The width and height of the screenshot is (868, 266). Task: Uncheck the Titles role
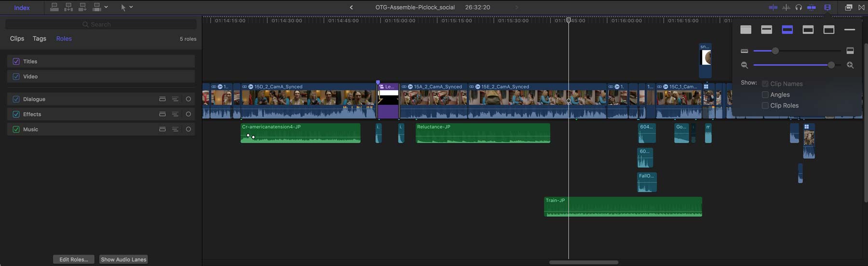pos(16,61)
